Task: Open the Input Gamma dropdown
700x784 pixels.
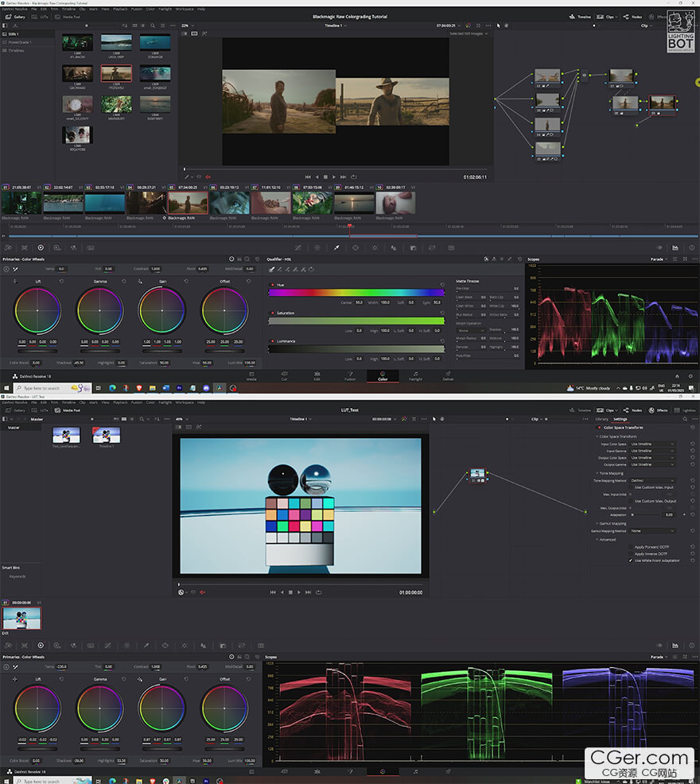Action: tap(652, 451)
